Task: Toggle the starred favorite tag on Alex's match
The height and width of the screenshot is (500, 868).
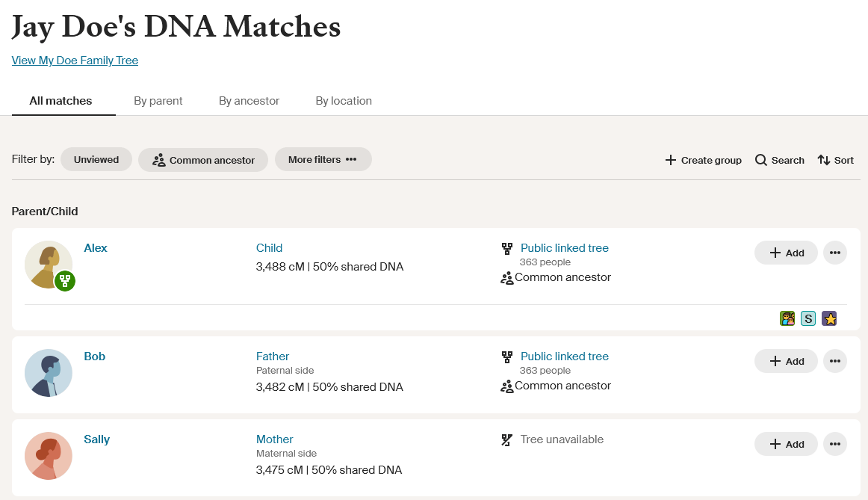Action: (829, 318)
